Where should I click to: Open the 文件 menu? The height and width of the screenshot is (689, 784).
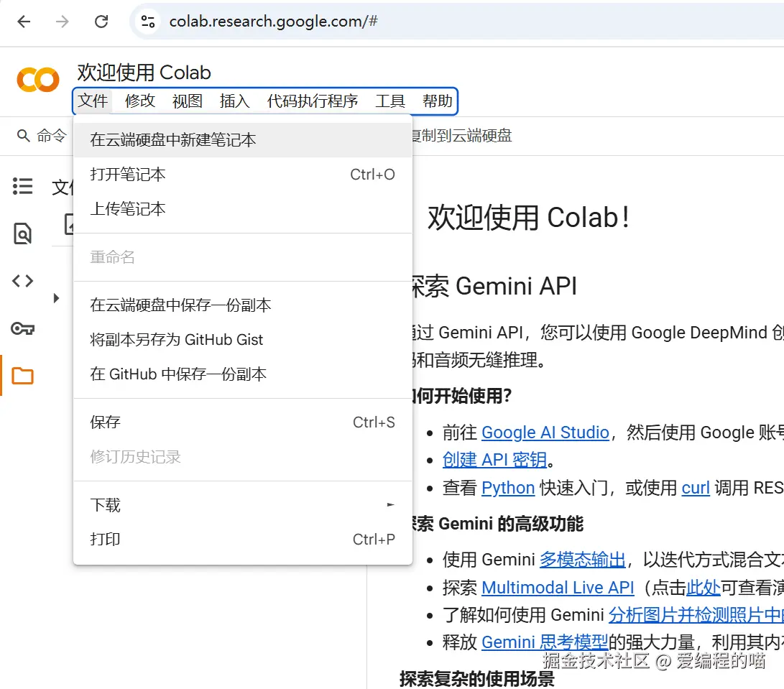pos(93,101)
